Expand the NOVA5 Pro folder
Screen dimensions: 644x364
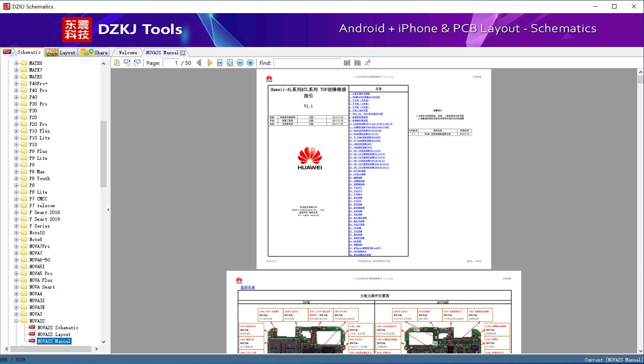pyautogui.click(x=17, y=273)
